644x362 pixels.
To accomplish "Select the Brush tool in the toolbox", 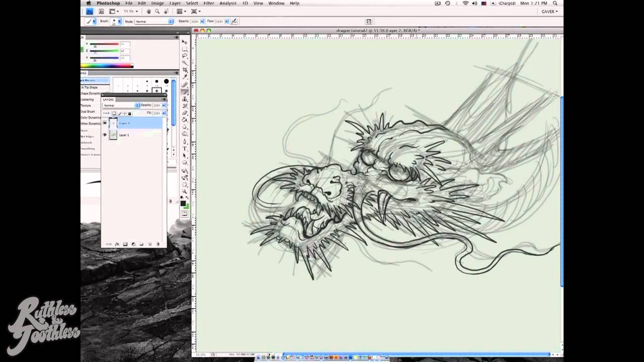I will click(185, 92).
